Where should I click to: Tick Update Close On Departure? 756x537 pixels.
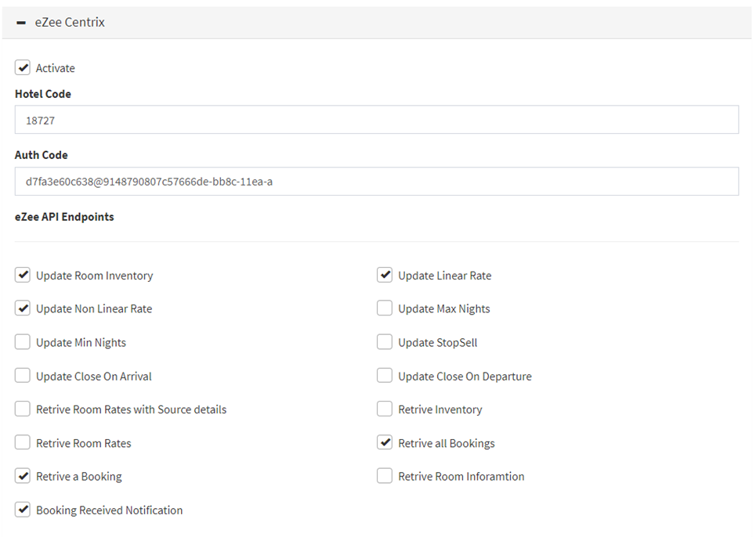[385, 376]
